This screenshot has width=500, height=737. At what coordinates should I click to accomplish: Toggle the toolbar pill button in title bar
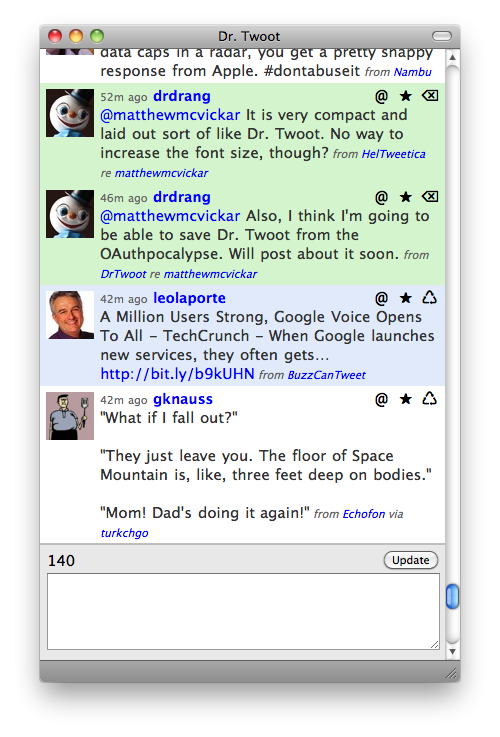[x=442, y=36]
